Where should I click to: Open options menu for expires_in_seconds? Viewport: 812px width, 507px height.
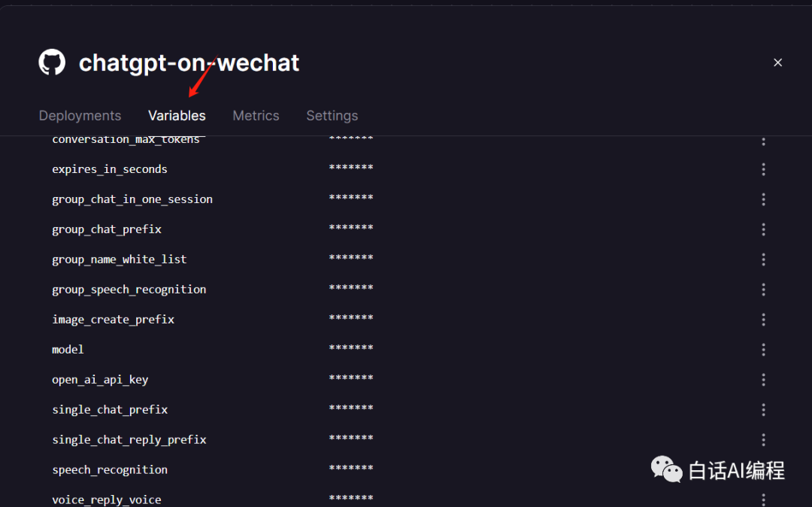tap(763, 169)
